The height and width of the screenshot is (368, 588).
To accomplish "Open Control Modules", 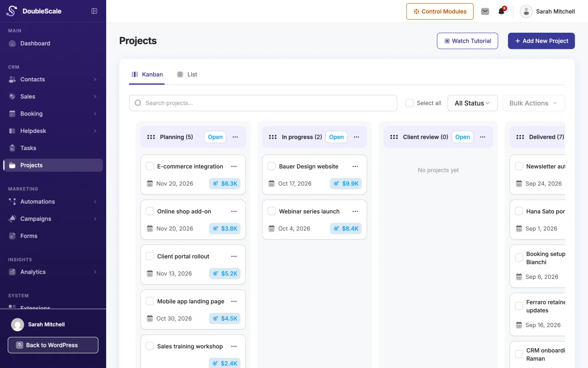I will coord(440,11).
